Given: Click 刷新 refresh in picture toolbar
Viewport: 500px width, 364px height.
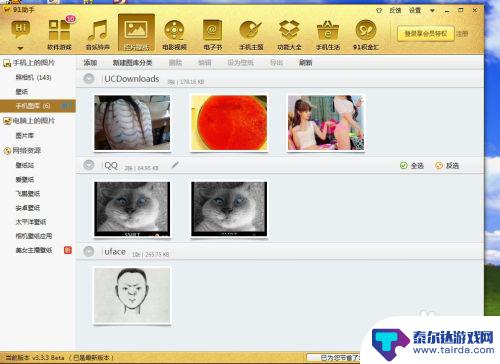Looking at the screenshot, I should [305, 63].
